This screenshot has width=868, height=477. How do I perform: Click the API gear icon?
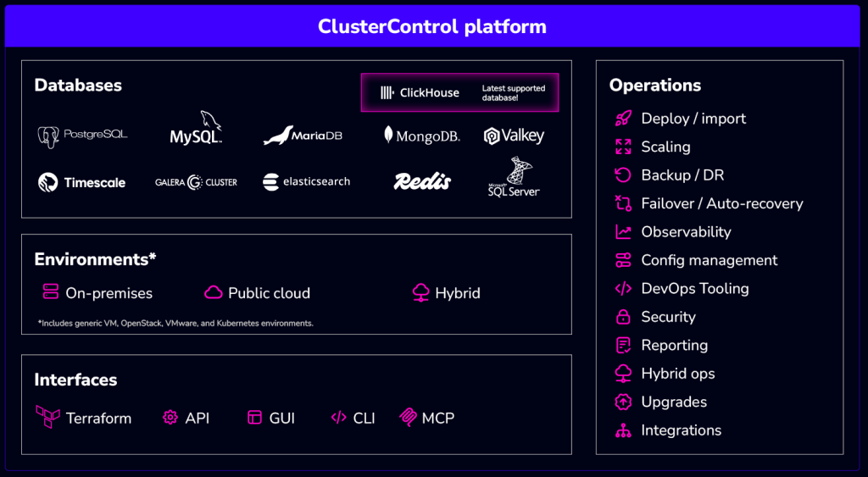click(x=170, y=417)
